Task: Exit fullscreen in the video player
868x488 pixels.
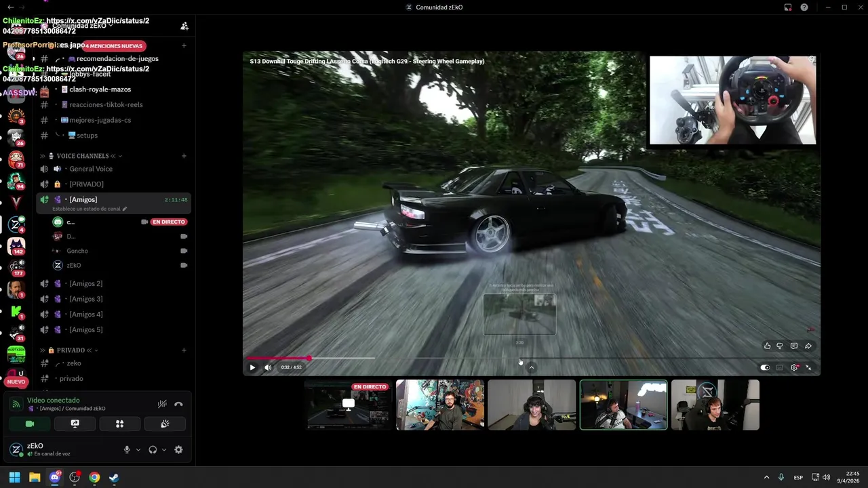Action: click(808, 367)
